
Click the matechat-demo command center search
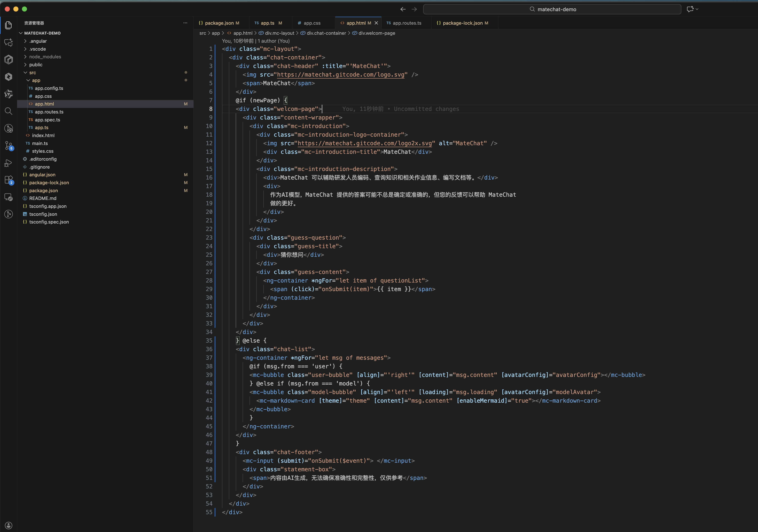[552, 9]
